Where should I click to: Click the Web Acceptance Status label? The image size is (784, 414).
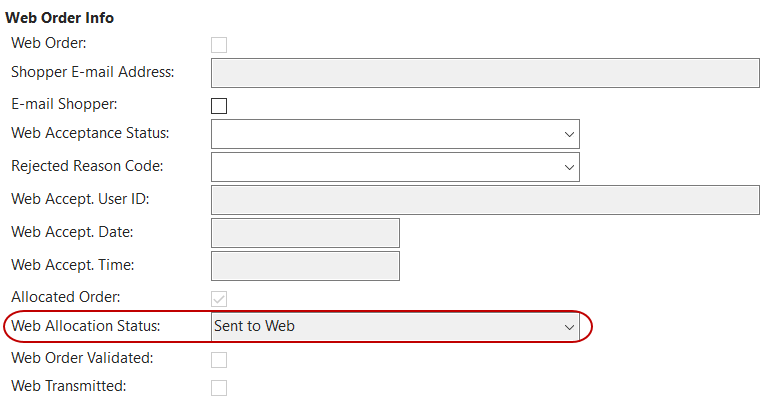pos(90,133)
